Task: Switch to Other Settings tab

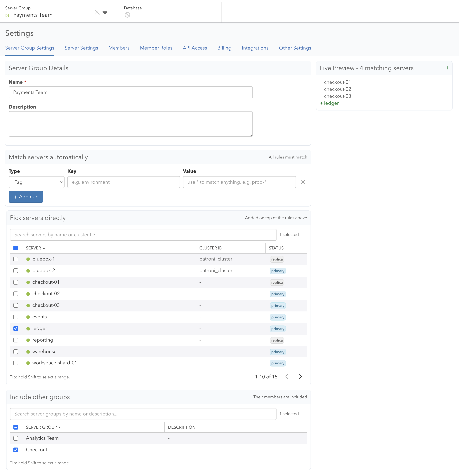Action: (x=295, y=48)
